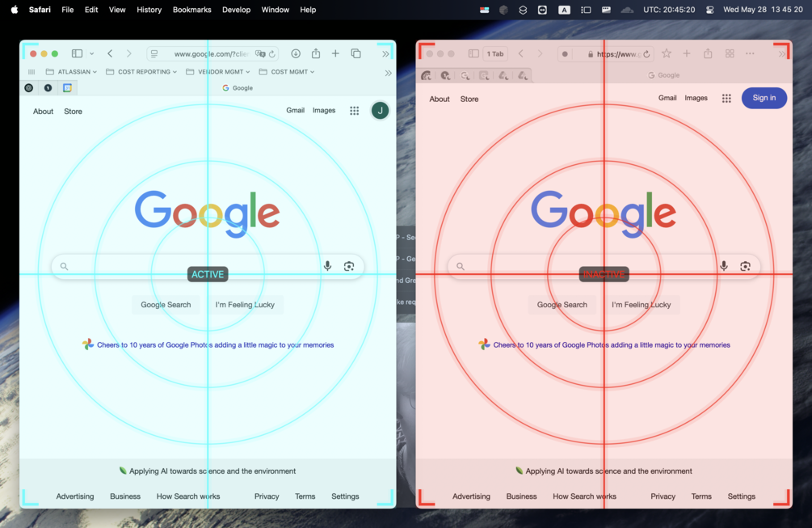Click Google Search button in right window
812x528 pixels.
click(x=562, y=305)
